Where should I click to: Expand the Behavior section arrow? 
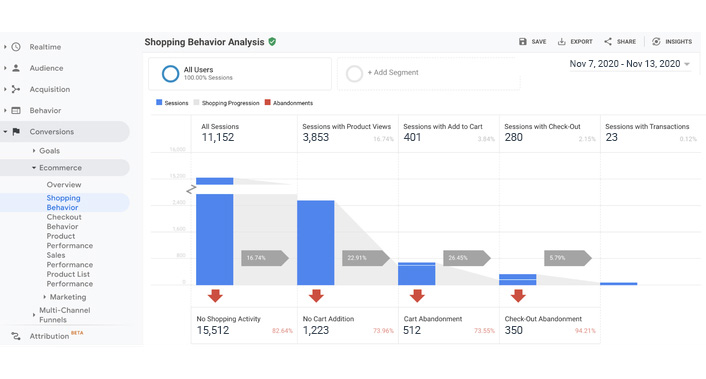coord(5,110)
